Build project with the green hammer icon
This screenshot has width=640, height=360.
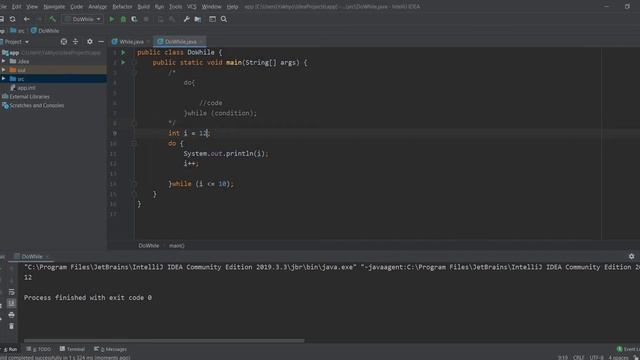click(52, 19)
